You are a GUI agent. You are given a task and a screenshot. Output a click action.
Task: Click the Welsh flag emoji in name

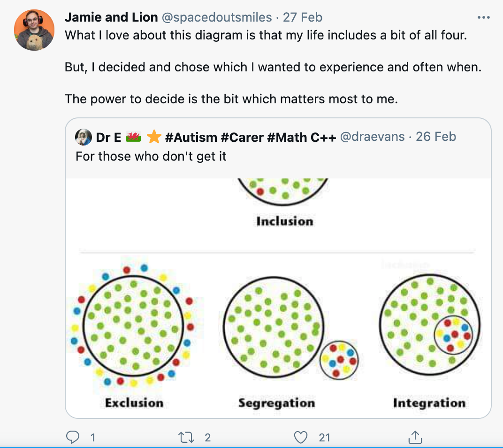[134, 137]
